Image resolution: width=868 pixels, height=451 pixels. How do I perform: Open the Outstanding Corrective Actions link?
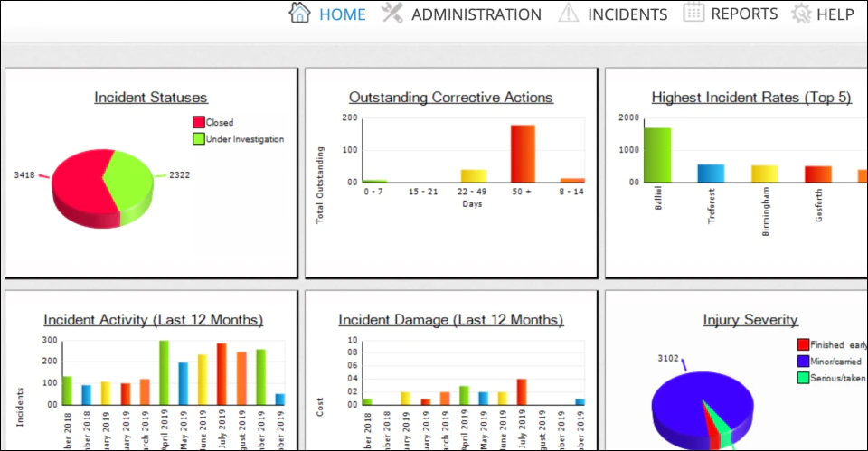[x=450, y=98]
